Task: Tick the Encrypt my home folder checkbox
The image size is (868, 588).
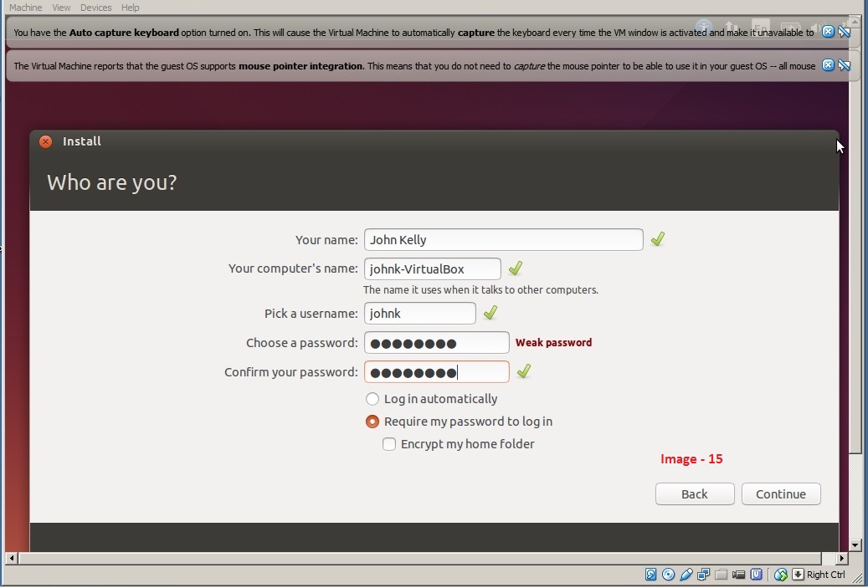Action: [389, 444]
